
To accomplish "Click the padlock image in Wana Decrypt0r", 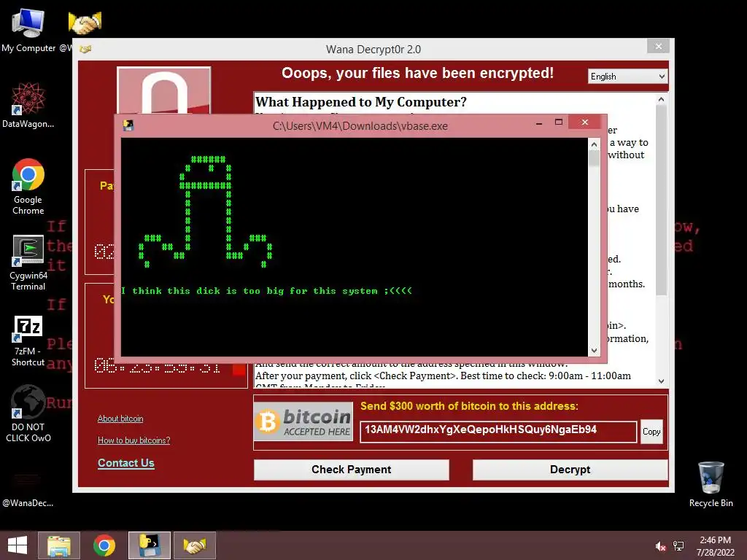I will click(x=164, y=90).
